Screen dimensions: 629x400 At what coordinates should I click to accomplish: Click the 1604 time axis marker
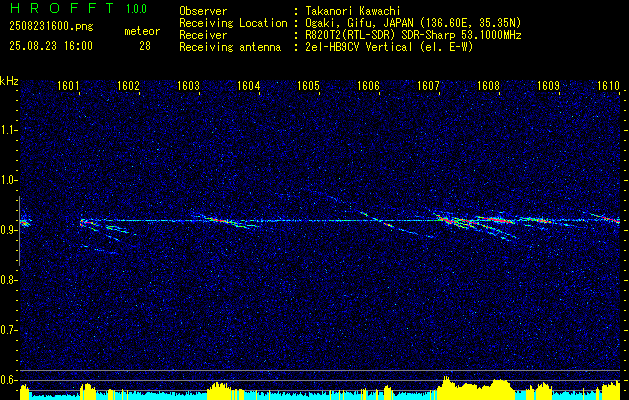(x=248, y=85)
